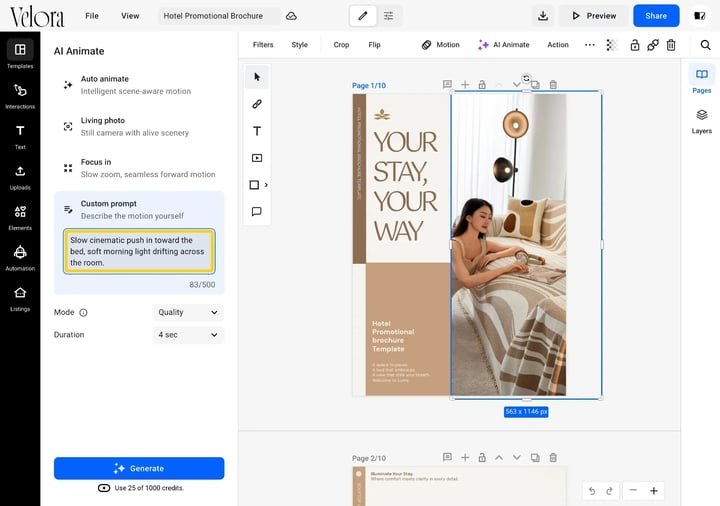Image resolution: width=720 pixels, height=506 pixels.
Task: Click the download icon in top bar
Action: coord(543,16)
